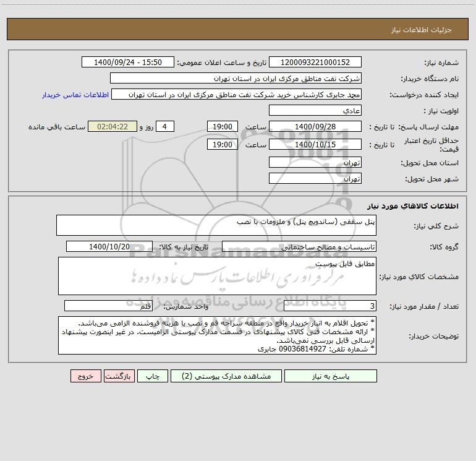Image resolution: width=476 pixels, height=461 pixels.
Task: Click the خروج exit button
Action: pyautogui.click(x=85, y=376)
